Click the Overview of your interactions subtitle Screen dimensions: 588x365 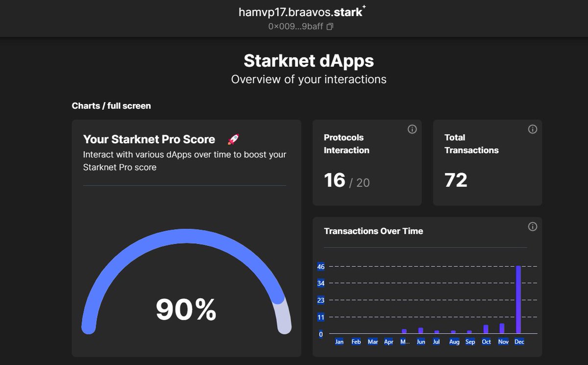309,79
